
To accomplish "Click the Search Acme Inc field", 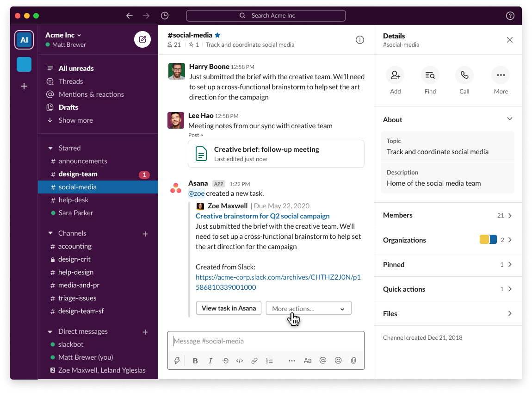I will pyautogui.click(x=266, y=16).
